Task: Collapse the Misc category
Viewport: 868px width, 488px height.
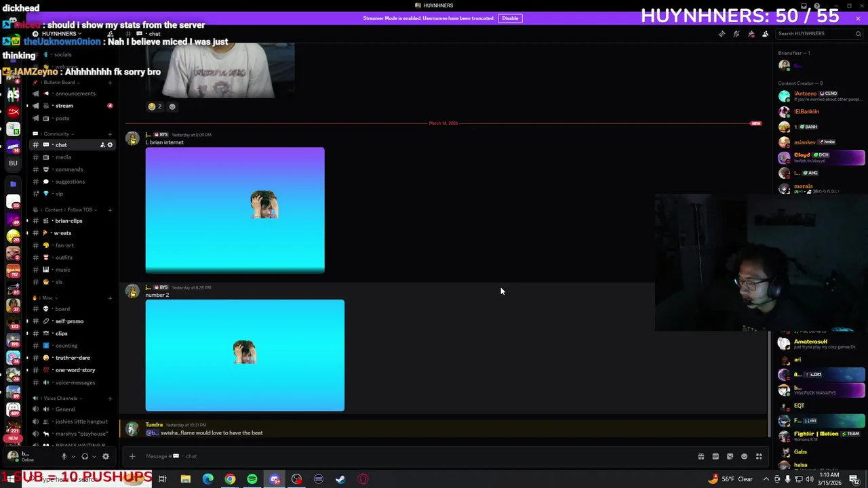Action: pos(46,298)
